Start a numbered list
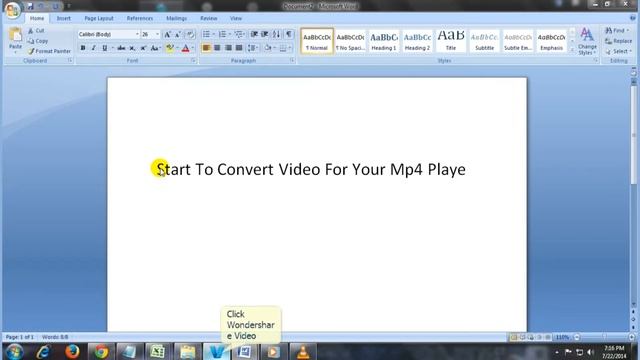Viewport: 640px width, 360px height. (x=222, y=34)
